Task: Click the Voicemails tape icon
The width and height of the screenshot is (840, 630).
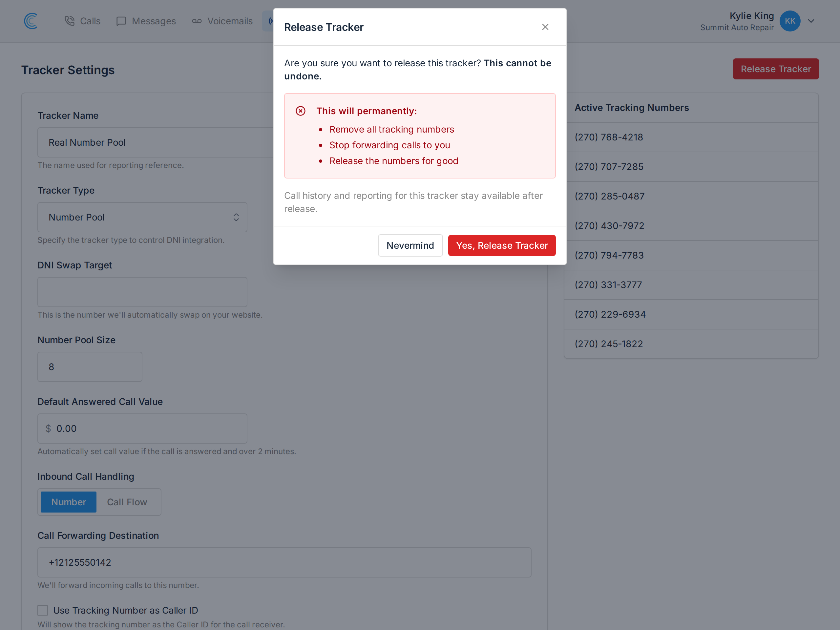Action: (x=197, y=21)
